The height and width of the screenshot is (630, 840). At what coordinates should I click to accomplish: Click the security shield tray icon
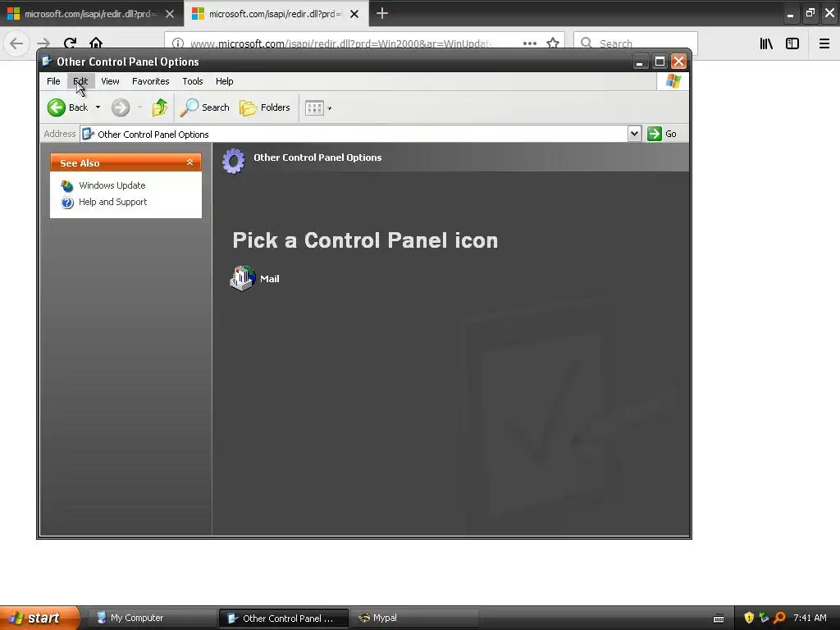749,618
